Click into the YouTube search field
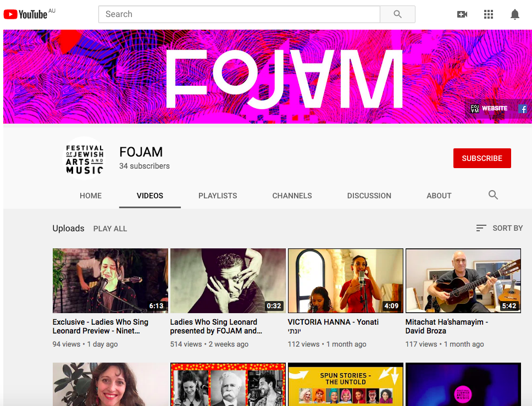 point(239,14)
